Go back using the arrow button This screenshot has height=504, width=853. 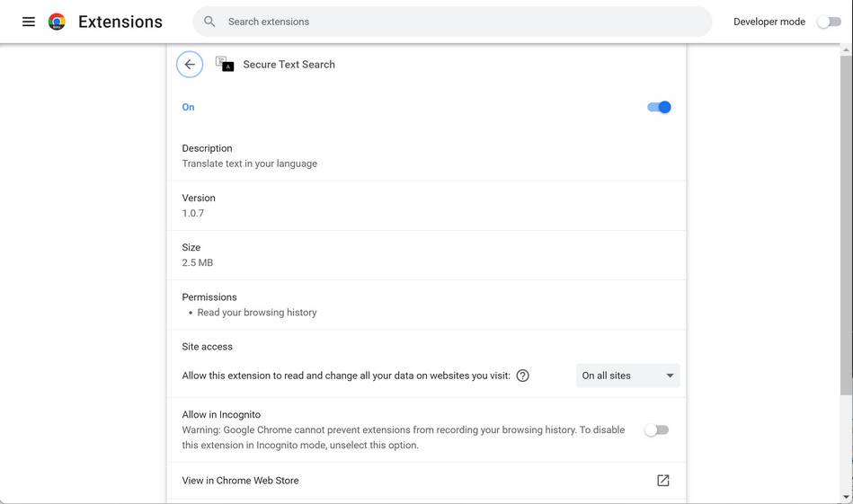click(190, 65)
